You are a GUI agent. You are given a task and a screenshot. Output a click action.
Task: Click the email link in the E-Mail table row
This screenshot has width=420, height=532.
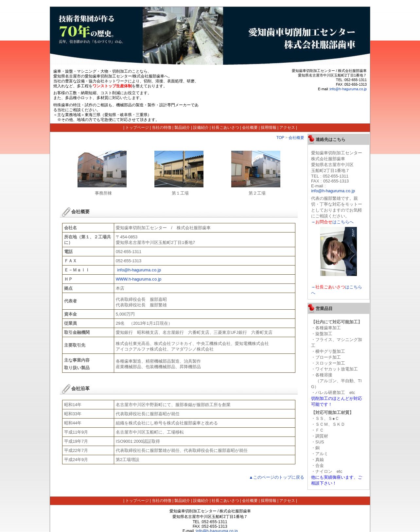[x=139, y=270]
